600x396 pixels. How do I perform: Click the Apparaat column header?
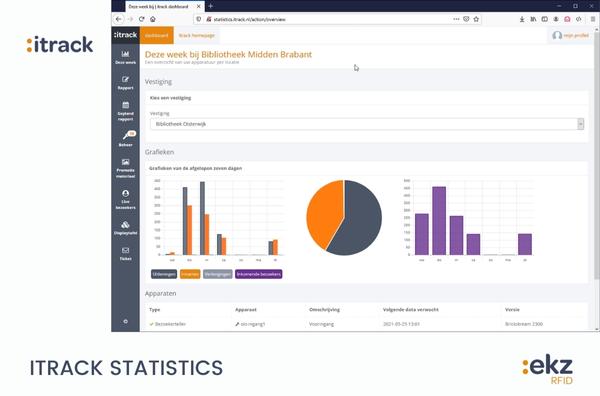coord(246,310)
